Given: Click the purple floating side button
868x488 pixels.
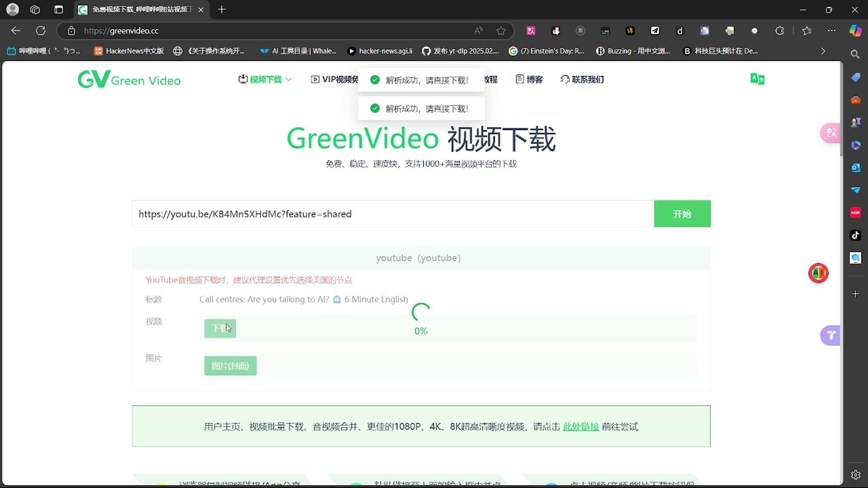Looking at the screenshot, I should [830, 335].
